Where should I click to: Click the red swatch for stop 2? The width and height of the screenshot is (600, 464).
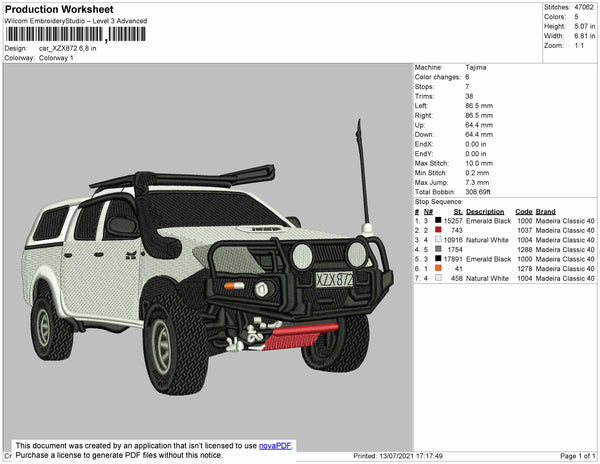(x=438, y=230)
